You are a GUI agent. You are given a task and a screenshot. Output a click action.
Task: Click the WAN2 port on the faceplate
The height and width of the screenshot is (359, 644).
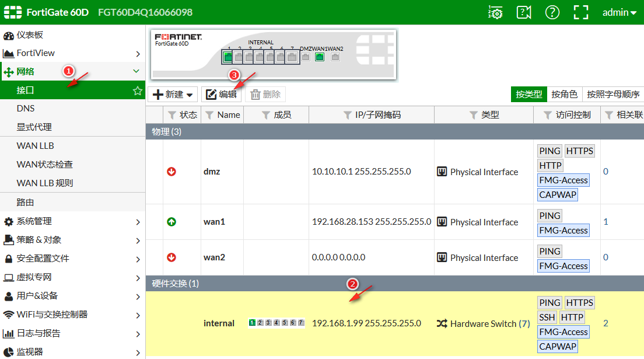click(335, 57)
